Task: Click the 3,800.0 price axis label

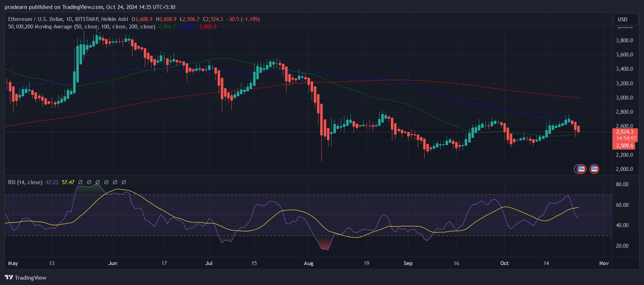Action: (624, 41)
